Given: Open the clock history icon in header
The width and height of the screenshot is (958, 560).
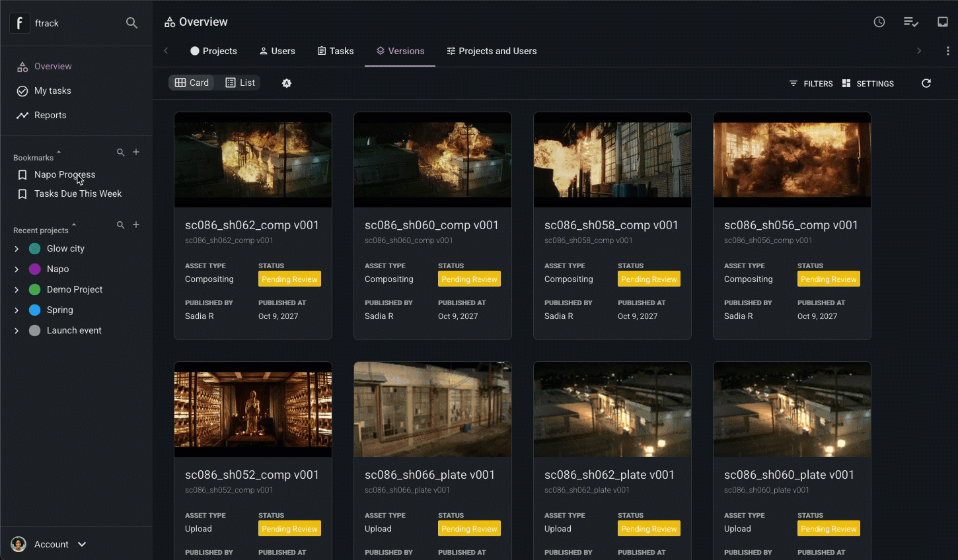Looking at the screenshot, I should pyautogui.click(x=879, y=22).
